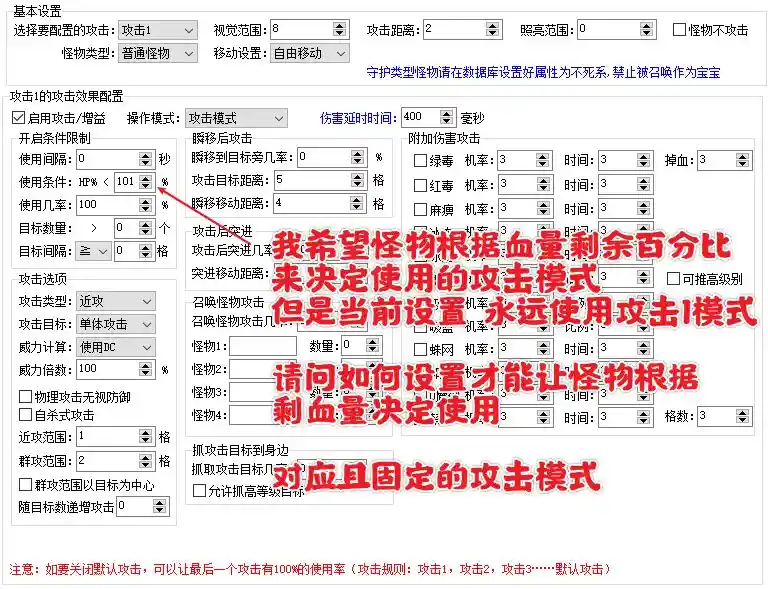
Task: Uncheck the 启用攻击/增益 checkbox
Action: pos(19,118)
